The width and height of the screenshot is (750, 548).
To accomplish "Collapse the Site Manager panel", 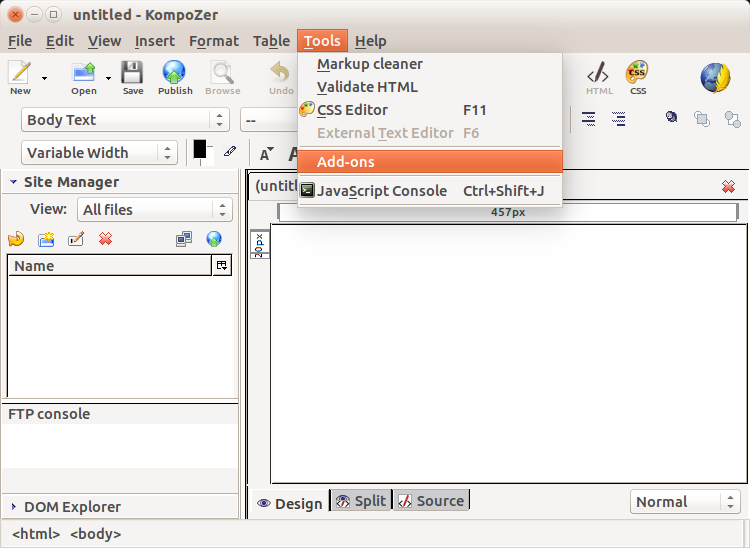I will pos(13,182).
